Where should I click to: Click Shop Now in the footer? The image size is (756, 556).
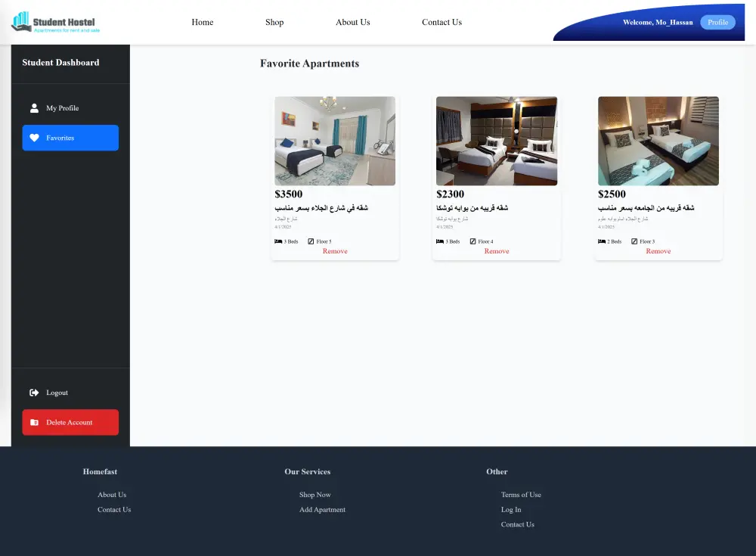click(x=315, y=494)
